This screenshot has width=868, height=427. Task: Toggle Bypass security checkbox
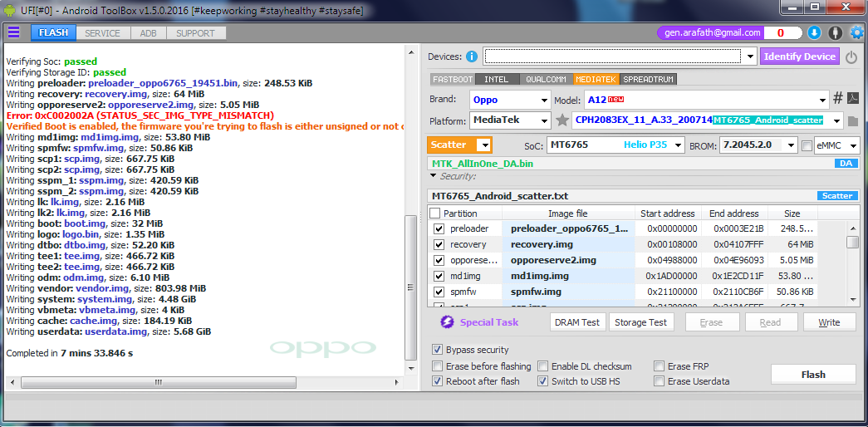(x=437, y=350)
